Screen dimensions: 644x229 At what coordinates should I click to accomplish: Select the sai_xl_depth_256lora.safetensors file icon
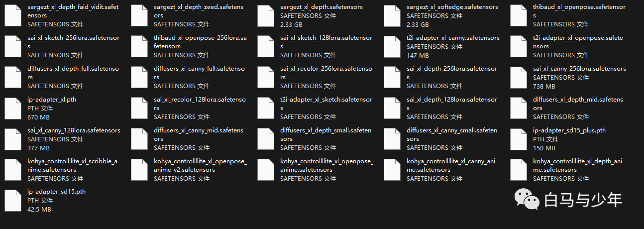point(392,77)
